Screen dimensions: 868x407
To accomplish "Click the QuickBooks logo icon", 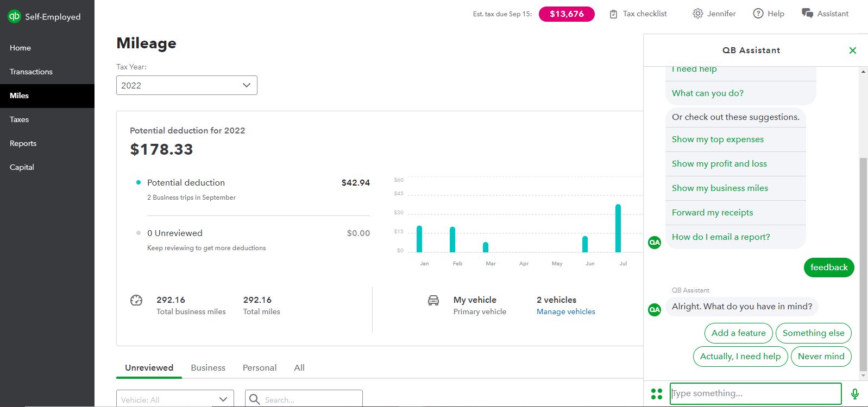I will 14,16.
